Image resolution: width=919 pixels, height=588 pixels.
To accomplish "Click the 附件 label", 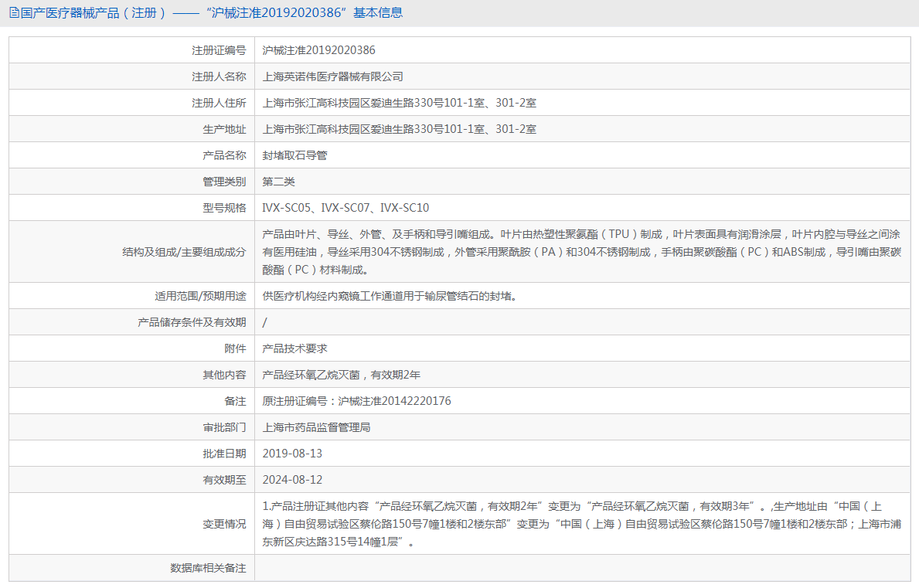I will click(x=235, y=348).
